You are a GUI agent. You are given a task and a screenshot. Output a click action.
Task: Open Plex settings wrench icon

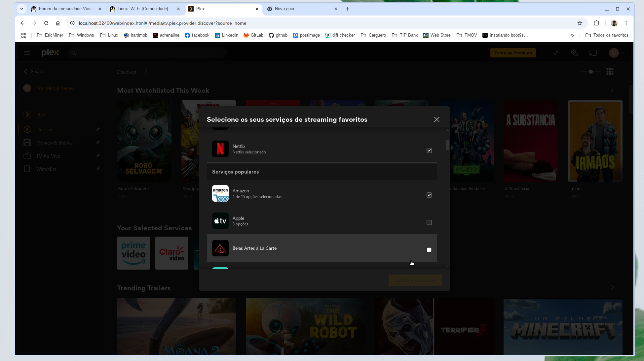[575, 53]
